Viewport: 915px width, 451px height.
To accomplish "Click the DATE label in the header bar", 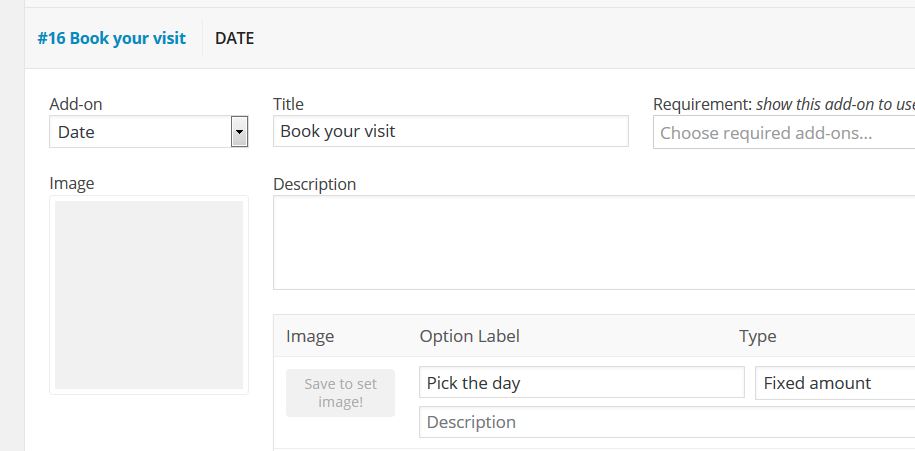I will (234, 39).
